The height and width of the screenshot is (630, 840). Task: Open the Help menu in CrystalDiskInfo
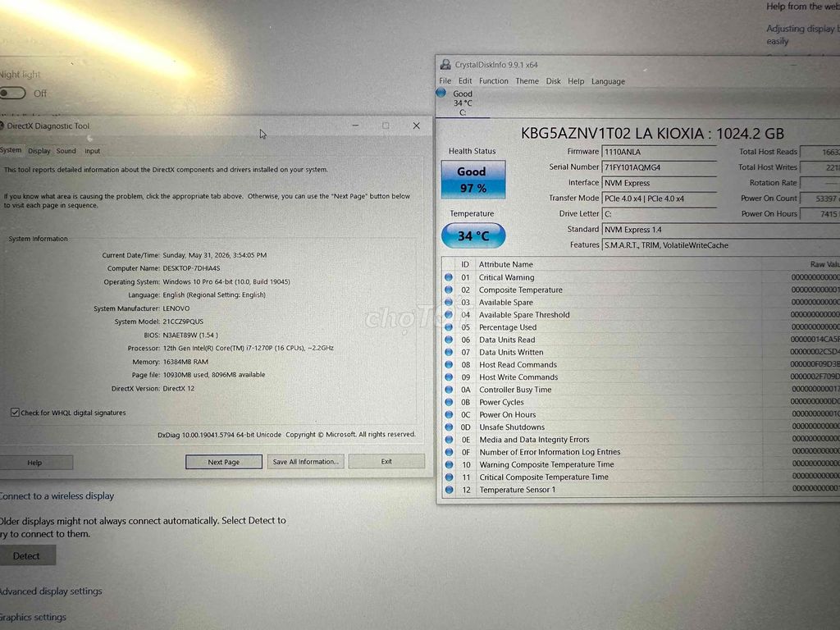576,81
